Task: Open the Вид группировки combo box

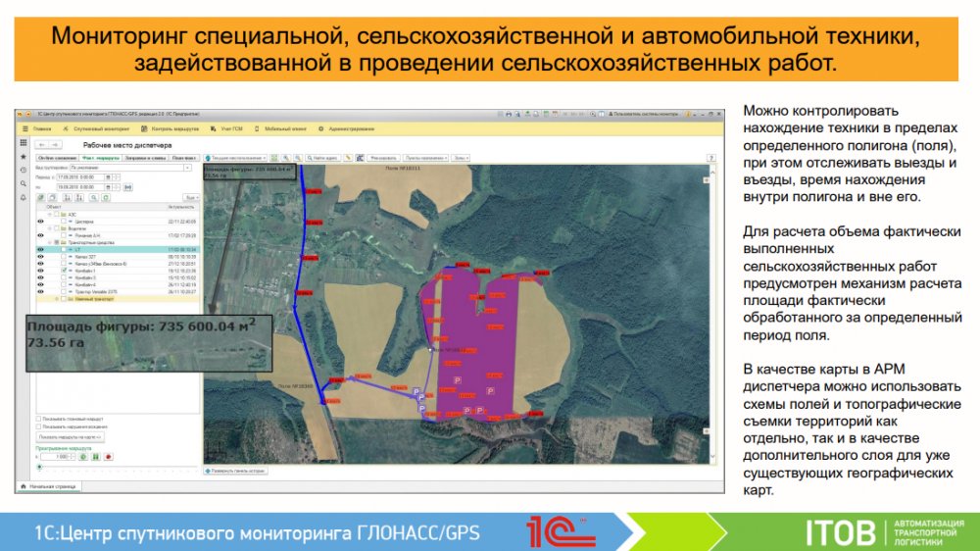Action: click(125, 168)
